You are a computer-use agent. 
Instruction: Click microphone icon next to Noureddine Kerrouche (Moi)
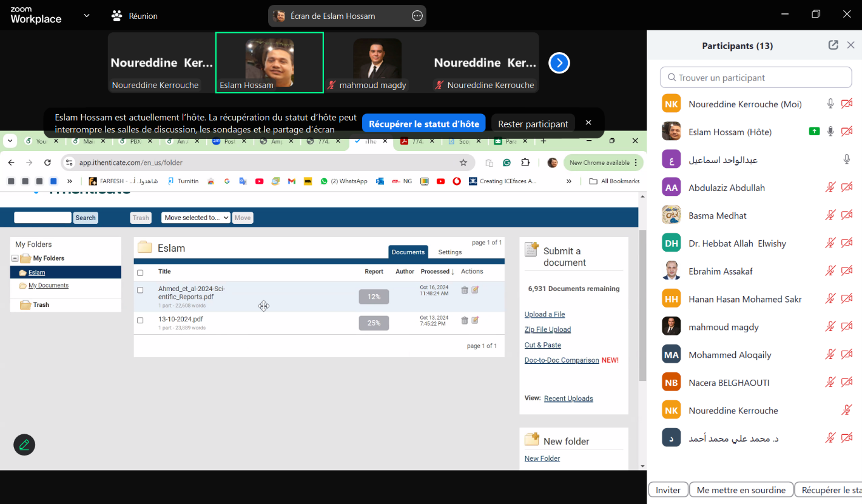coord(830,104)
